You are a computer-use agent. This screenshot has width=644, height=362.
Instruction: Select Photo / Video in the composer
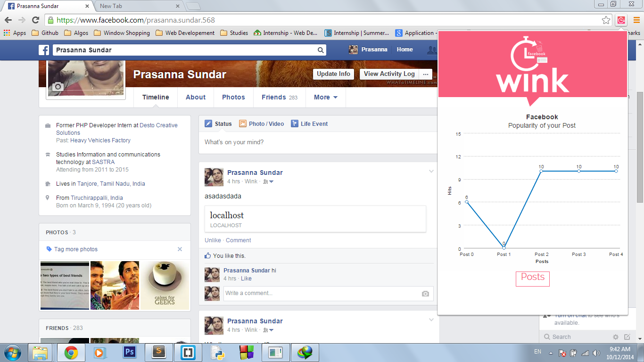(262, 124)
